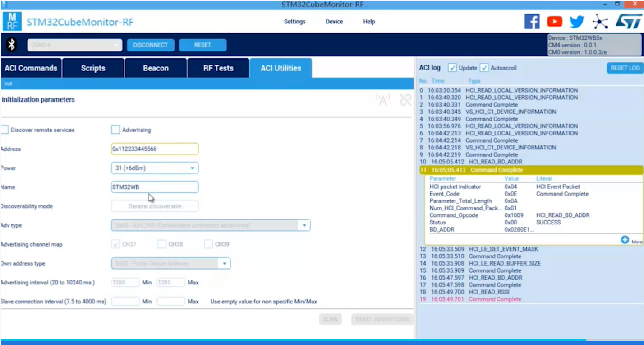Enable the Advertising checkbox
644x345 pixels.
click(115, 130)
